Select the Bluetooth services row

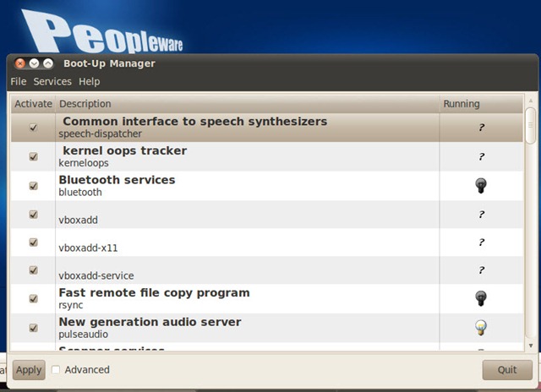[267, 186]
